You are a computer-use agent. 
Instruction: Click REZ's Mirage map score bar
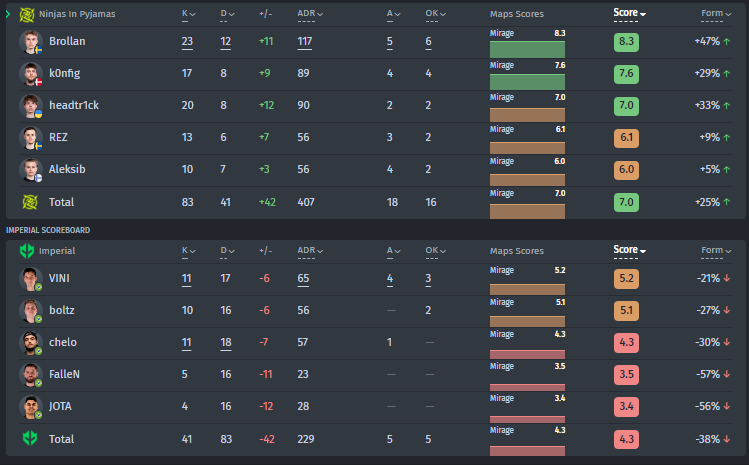tap(527, 143)
